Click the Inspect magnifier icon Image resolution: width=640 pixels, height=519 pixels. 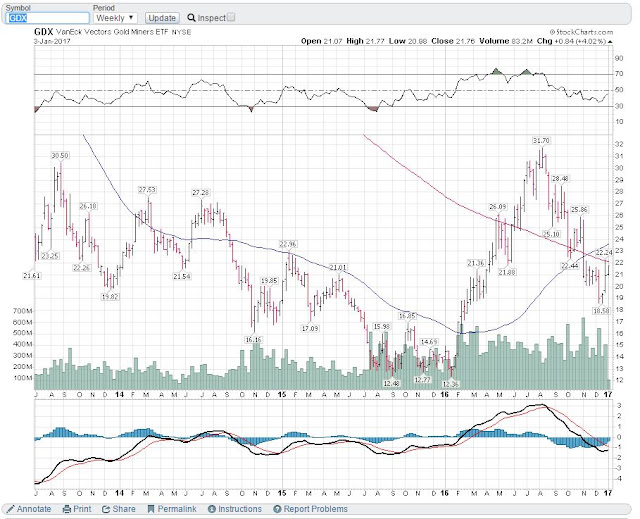click(191, 18)
